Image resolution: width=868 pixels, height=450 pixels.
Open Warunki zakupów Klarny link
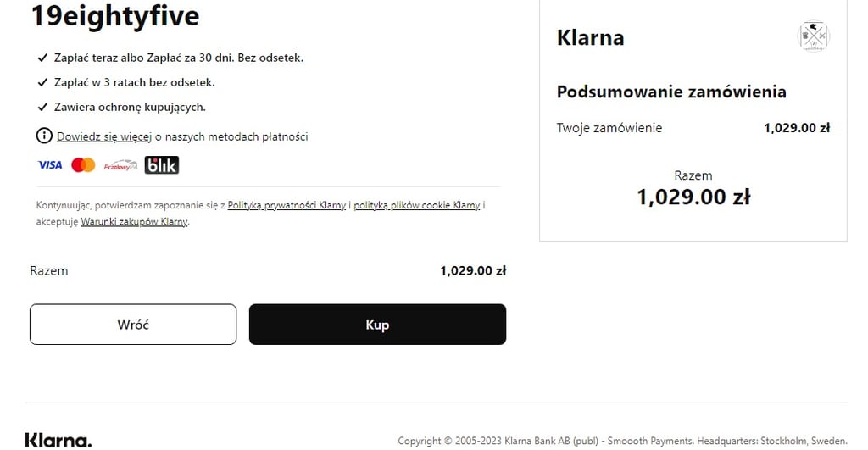[x=135, y=222]
